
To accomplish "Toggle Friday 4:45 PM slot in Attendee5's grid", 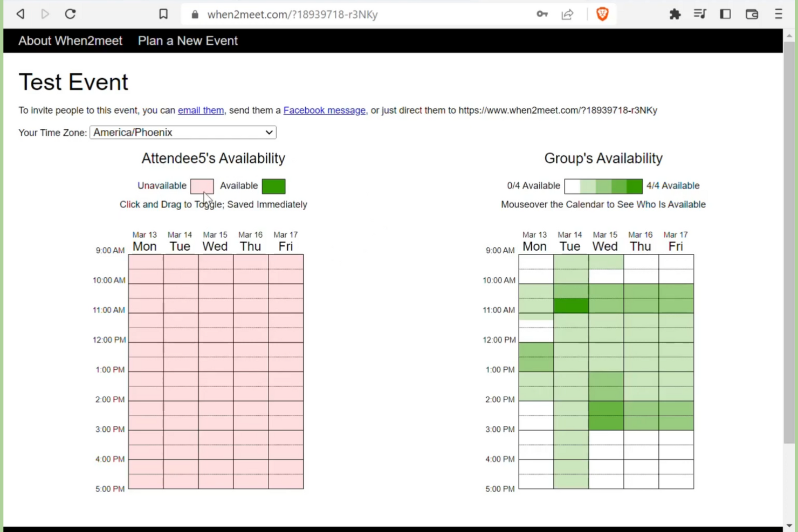I will [x=286, y=485].
